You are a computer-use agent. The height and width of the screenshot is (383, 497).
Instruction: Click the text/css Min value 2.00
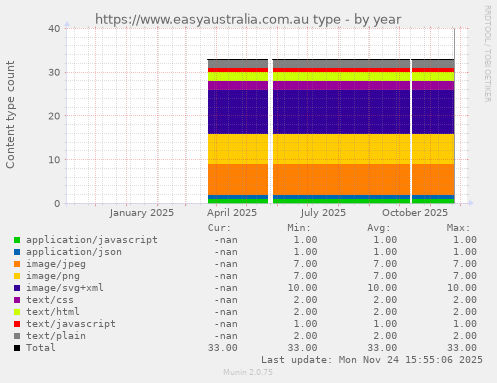(305, 300)
